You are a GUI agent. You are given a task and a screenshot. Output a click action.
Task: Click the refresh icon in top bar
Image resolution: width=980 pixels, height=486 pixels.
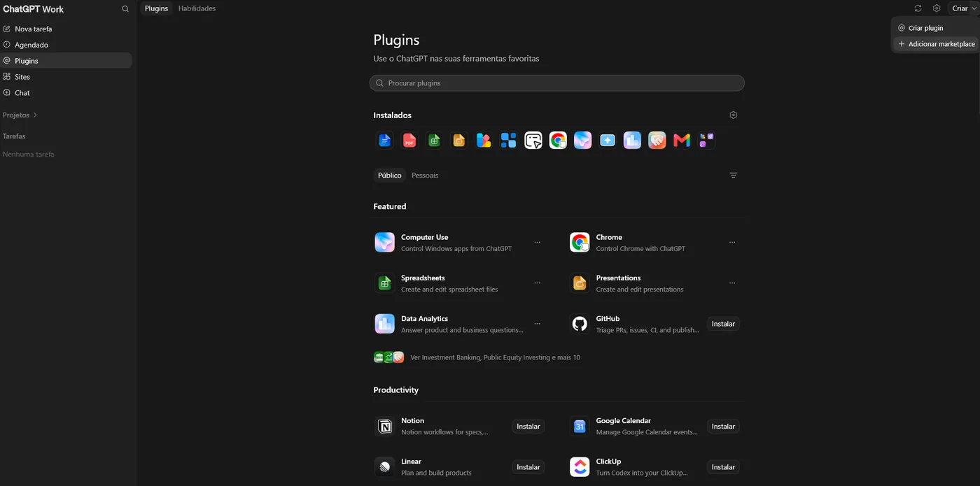tap(918, 8)
